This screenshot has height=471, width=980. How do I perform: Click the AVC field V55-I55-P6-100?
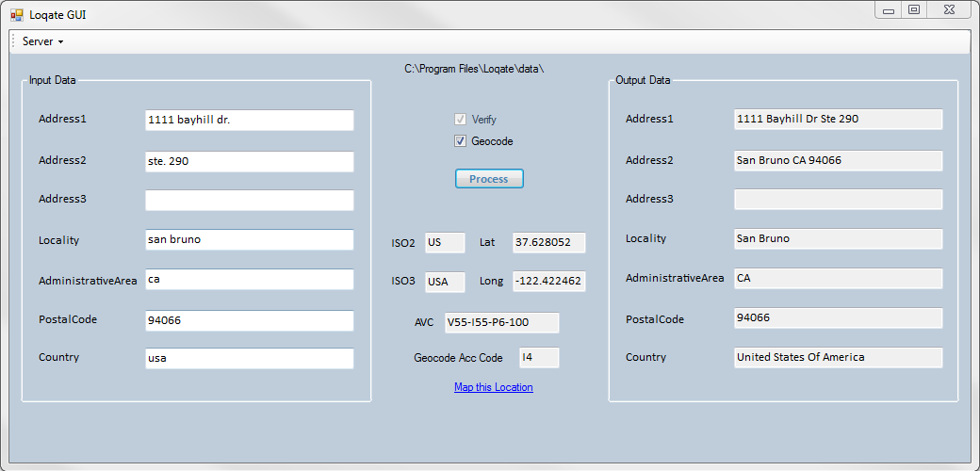click(x=502, y=323)
